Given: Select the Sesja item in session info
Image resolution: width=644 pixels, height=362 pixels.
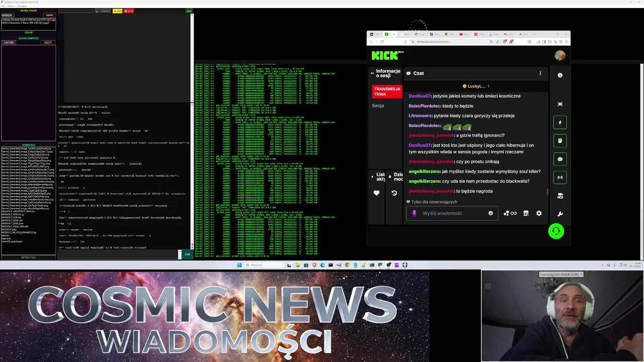Looking at the screenshot, I should click(378, 106).
